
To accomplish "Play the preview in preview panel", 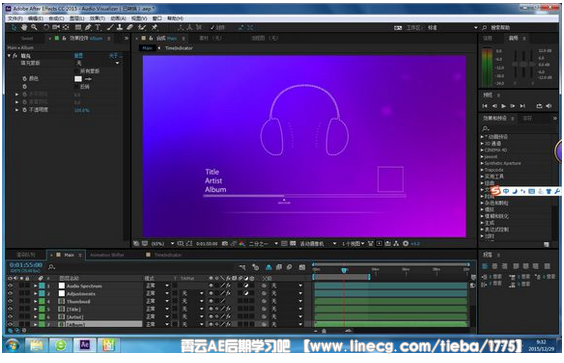I will [504, 106].
